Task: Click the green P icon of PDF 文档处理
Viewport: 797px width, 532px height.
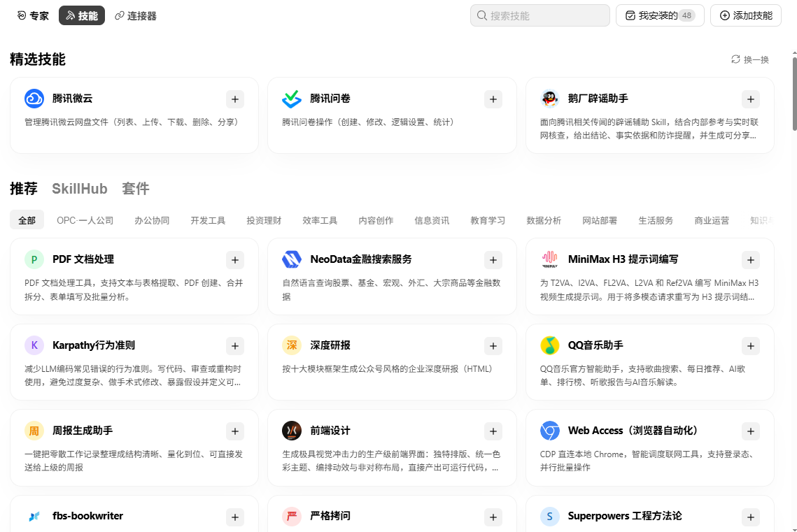Action: click(34, 259)
